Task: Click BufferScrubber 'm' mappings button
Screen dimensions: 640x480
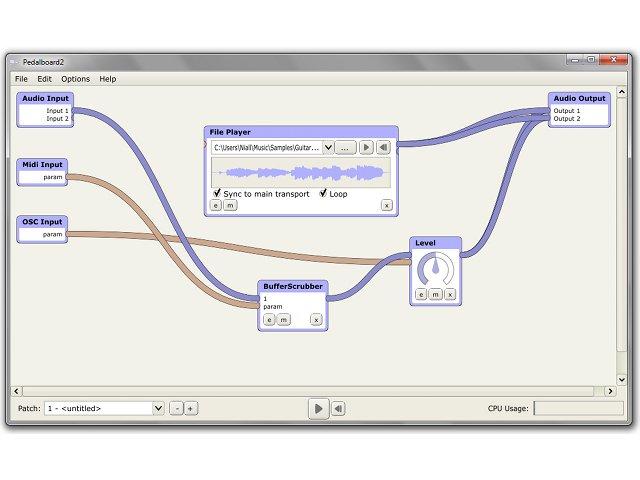Action: [x=283, y=320]
